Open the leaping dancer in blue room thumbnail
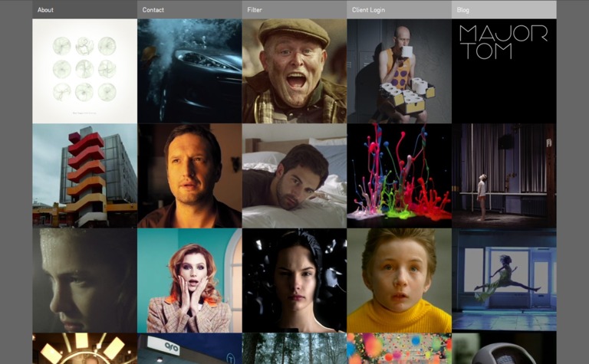Image resolution: width=589 pixels, height=364 pixels. [504, 280]
